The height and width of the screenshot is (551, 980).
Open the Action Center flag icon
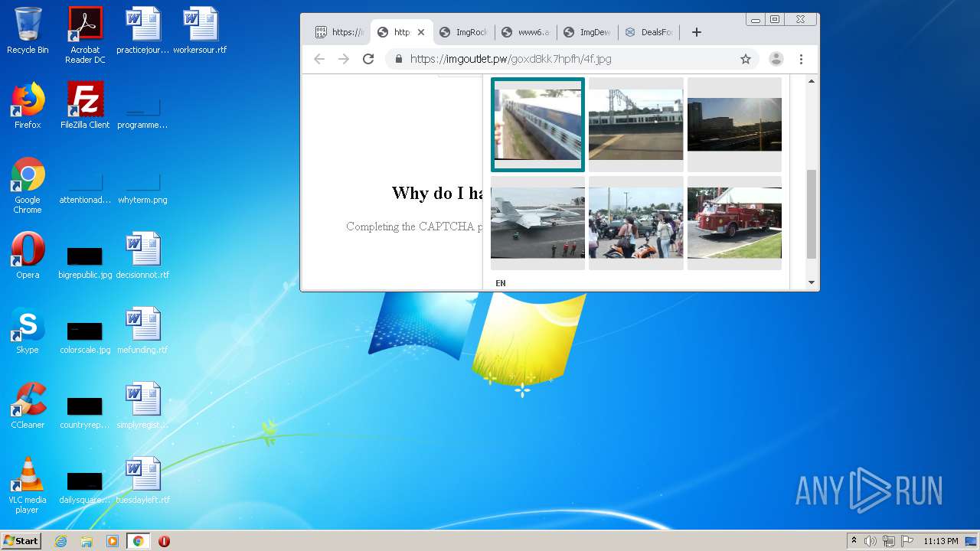click(907, 541)
